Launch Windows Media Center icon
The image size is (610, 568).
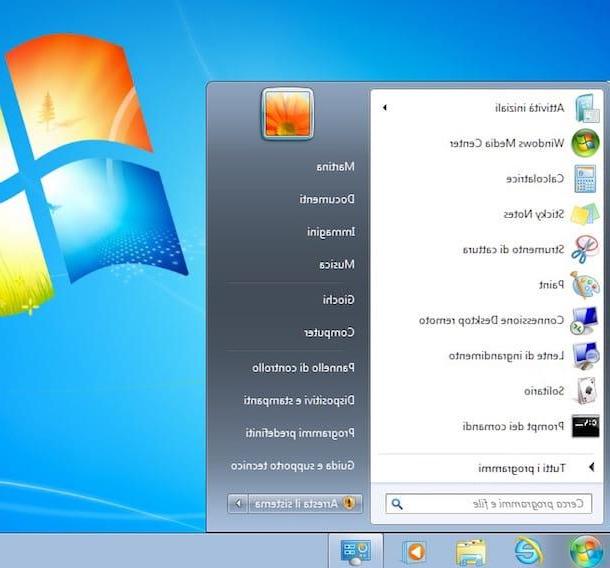point(585,143)
